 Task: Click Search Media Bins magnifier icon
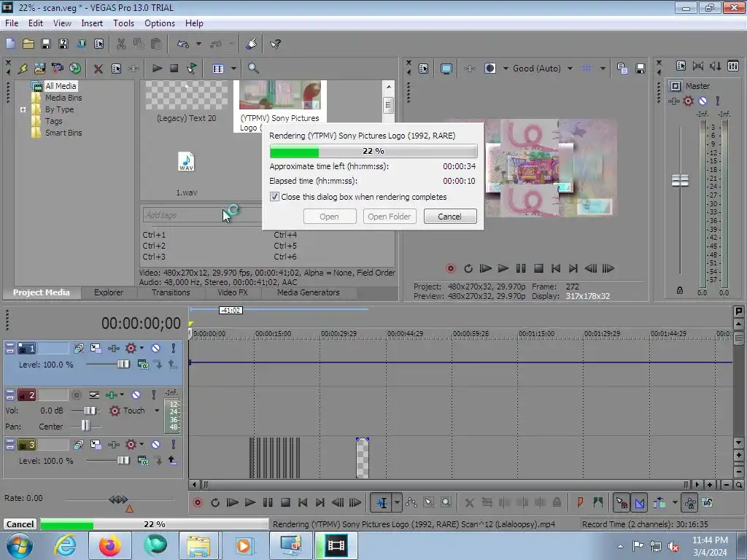pyautogui.click(x=253, y=69)
